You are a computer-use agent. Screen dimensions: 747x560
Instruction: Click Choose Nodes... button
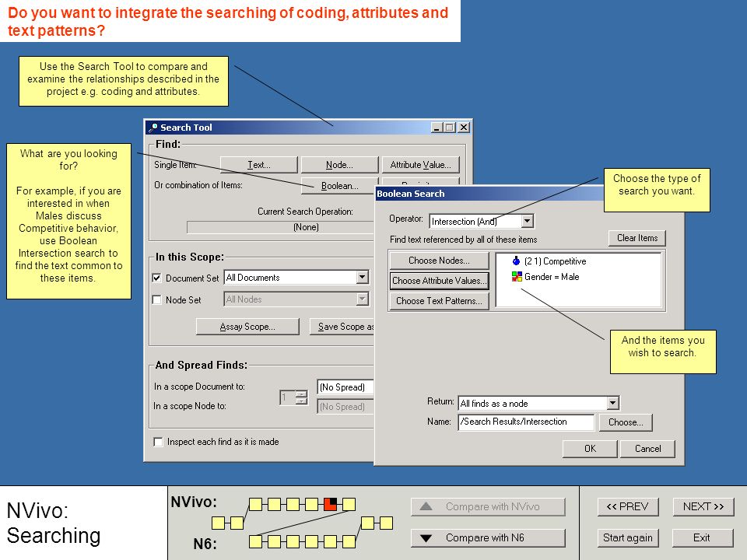pos(439,261)
